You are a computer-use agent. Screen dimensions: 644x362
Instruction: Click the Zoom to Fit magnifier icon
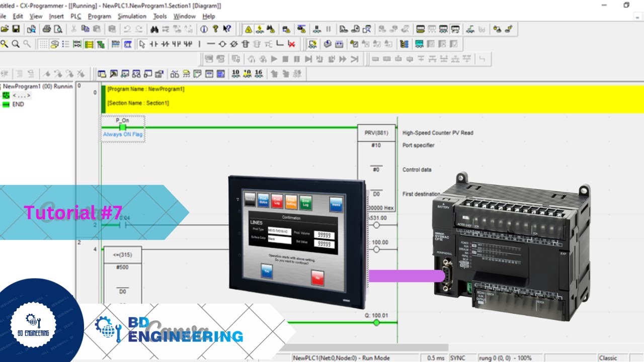point(16,44)
